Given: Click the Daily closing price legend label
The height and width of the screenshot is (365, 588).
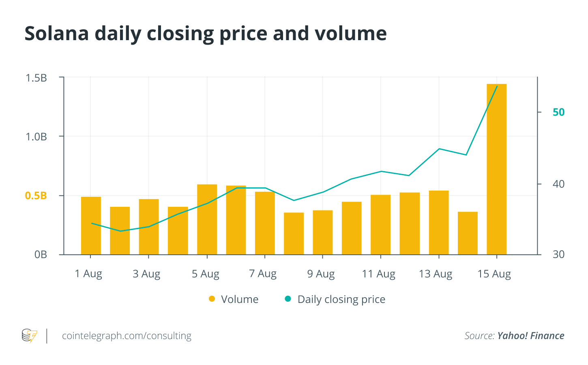Looking at the screenshot, I should (341, 300).
